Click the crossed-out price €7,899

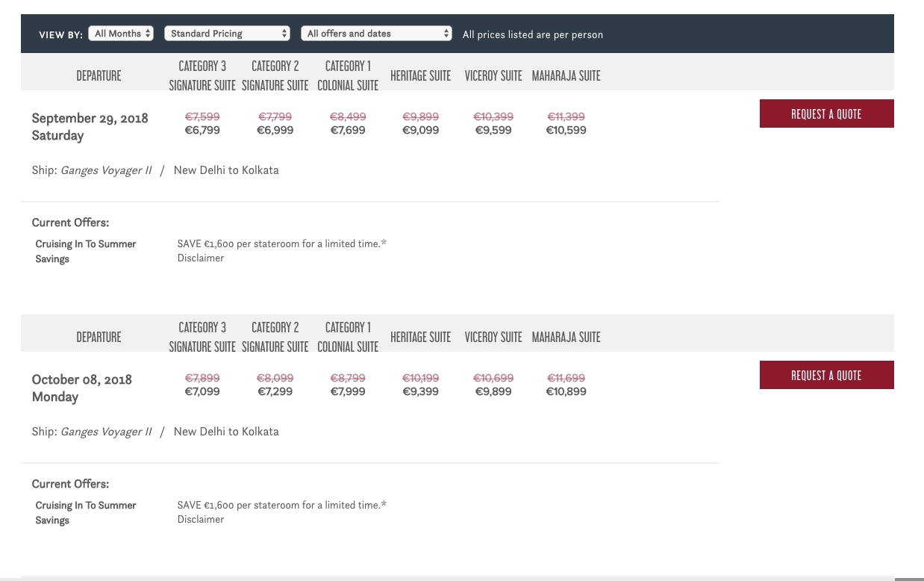(x=202, y=378)
